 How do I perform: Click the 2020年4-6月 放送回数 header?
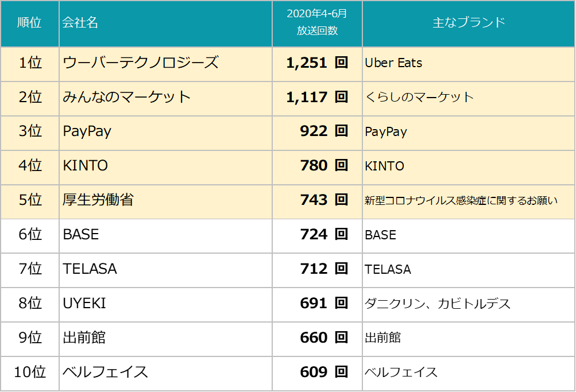[317, 24]
